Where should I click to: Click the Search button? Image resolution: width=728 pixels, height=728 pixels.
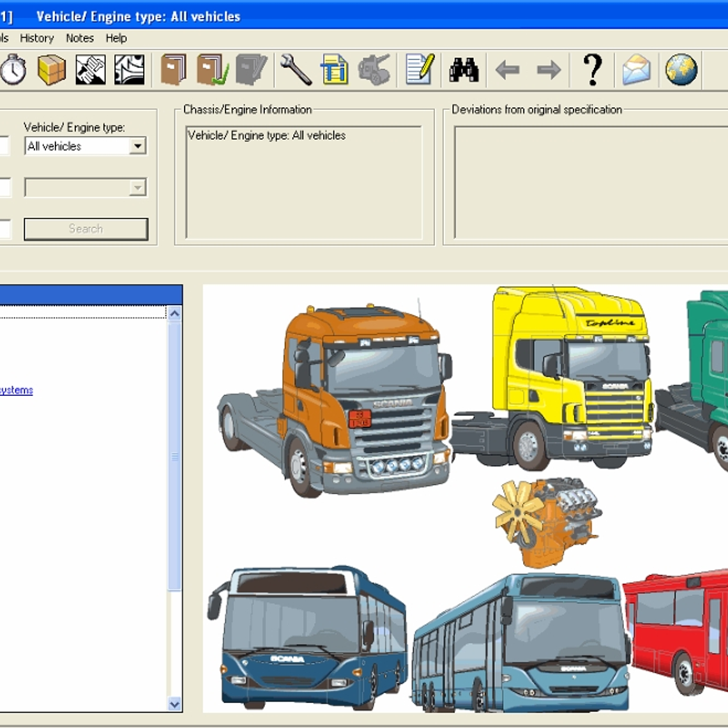coord(86,229)
